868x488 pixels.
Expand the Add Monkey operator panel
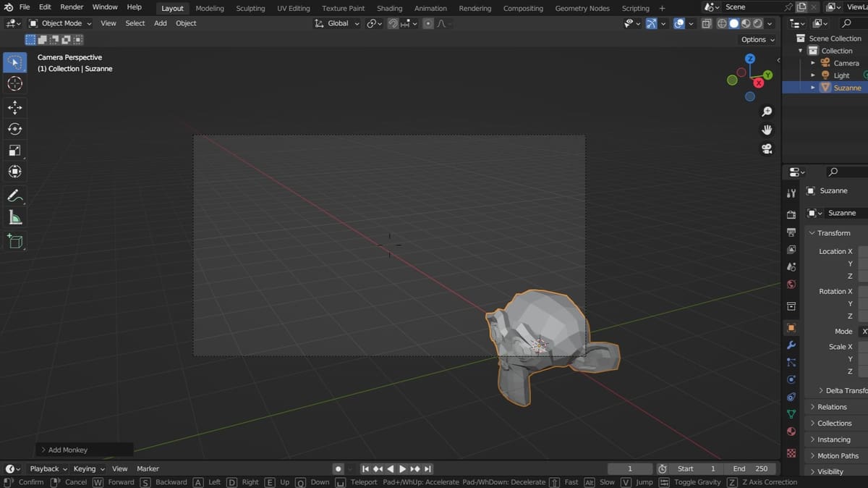[84, 450]
